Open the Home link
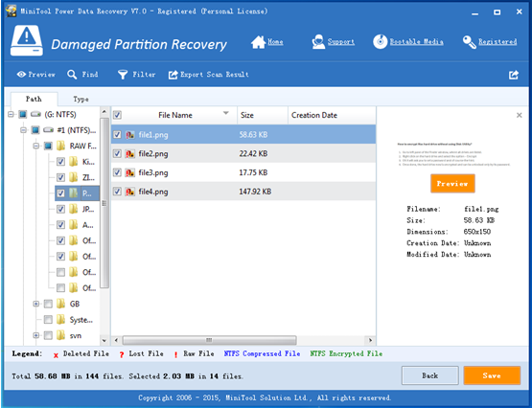The width and height of the screenshot is (532, 408). point(275,42)
